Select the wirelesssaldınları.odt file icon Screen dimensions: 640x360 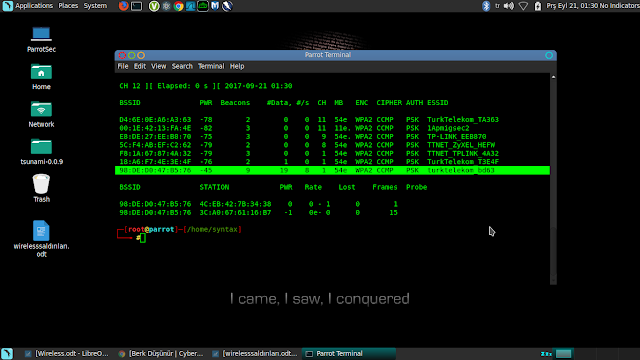tap(41, 239)
